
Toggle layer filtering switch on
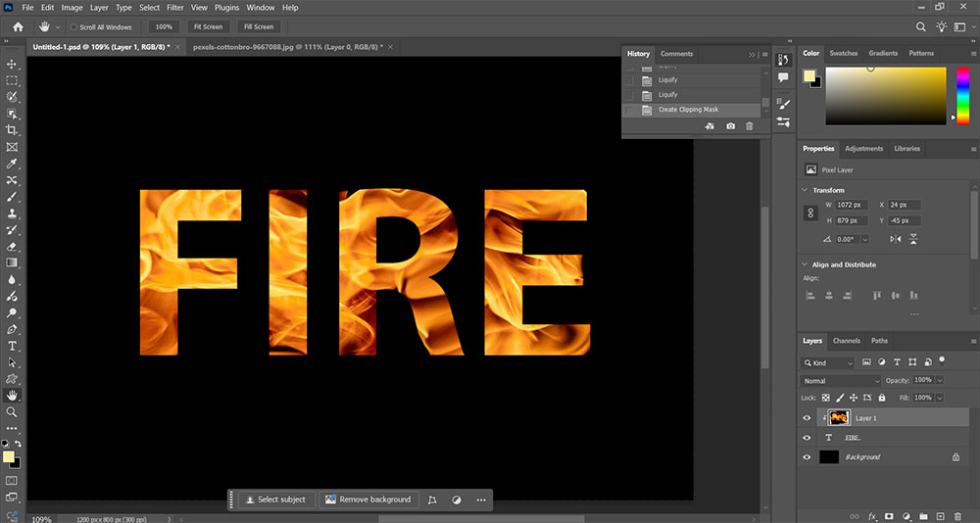coord(942,360)
